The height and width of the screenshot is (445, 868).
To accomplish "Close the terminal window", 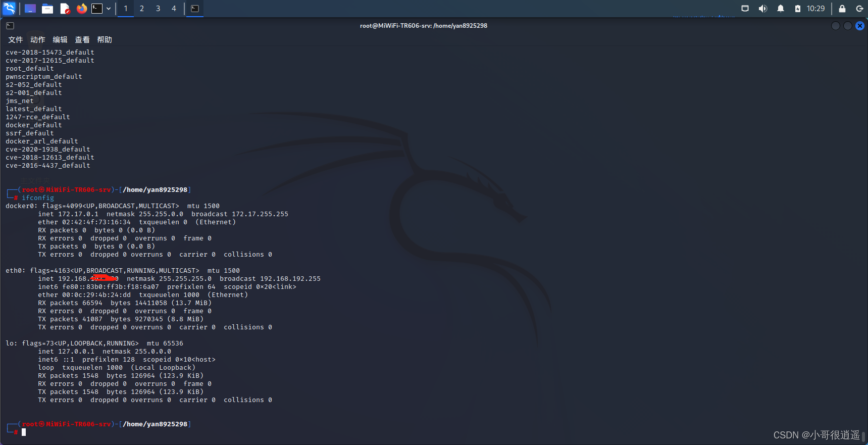I will [860, 26].
